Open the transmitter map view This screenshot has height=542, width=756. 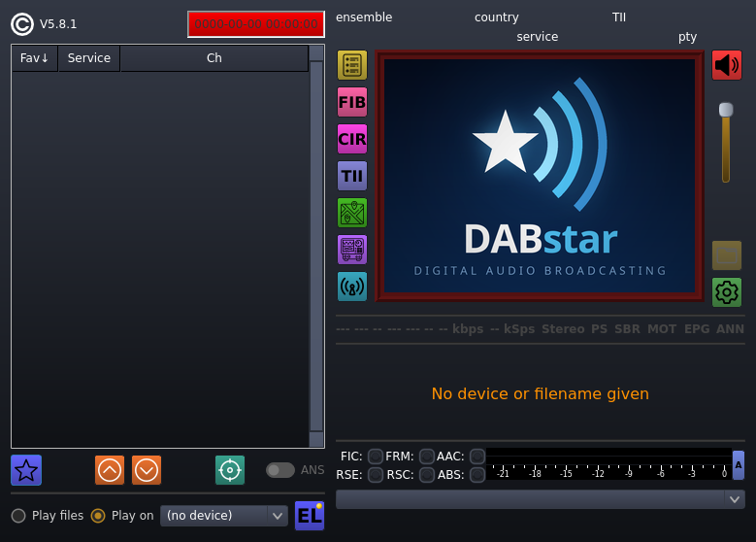352,213
